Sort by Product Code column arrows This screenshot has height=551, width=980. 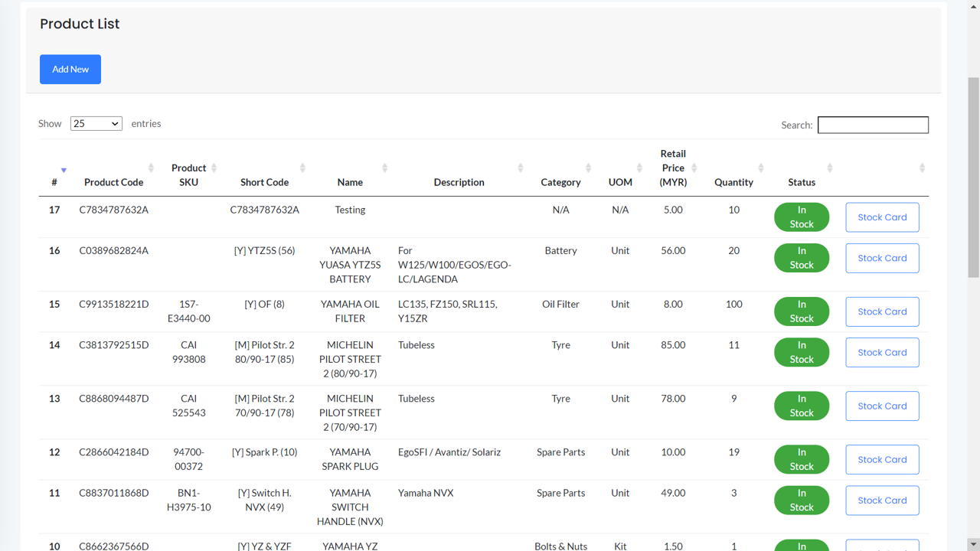pyautogui.click(x=151, y=168)
